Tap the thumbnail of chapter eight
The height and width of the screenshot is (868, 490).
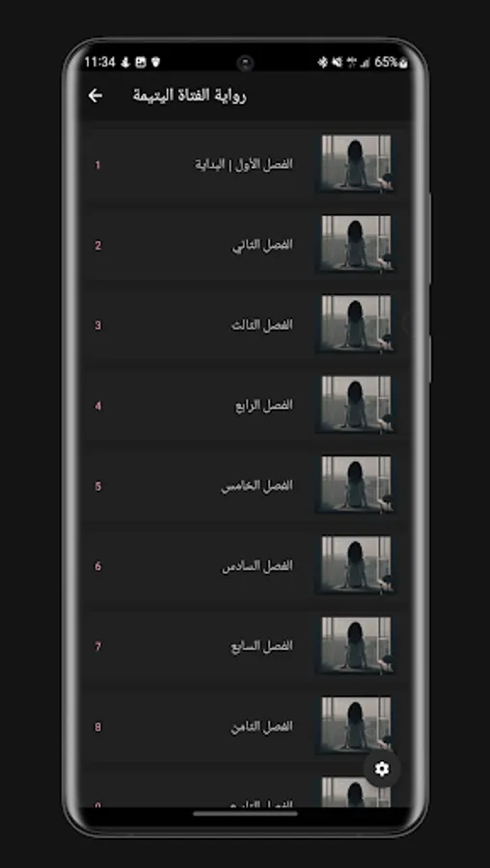(356, 726)
